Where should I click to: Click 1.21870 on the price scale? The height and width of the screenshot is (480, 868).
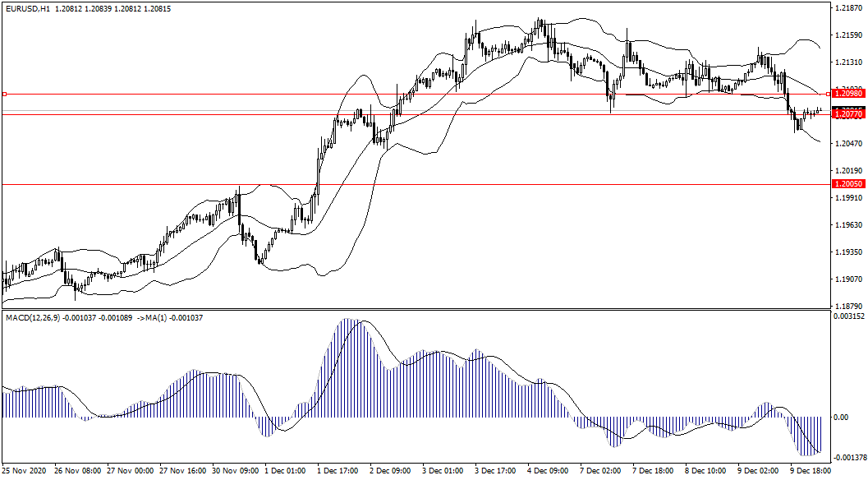point(847,8)
